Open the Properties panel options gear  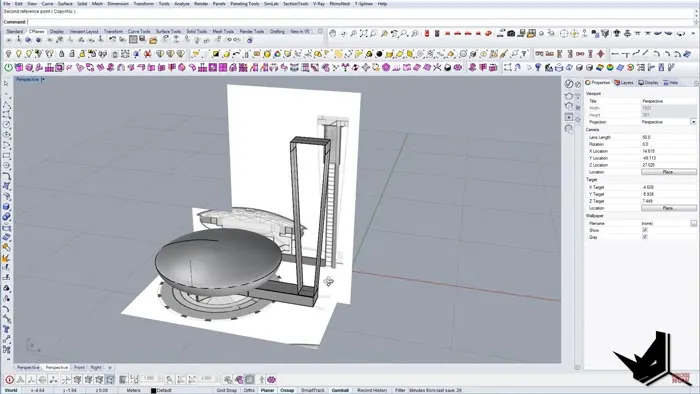696,83
